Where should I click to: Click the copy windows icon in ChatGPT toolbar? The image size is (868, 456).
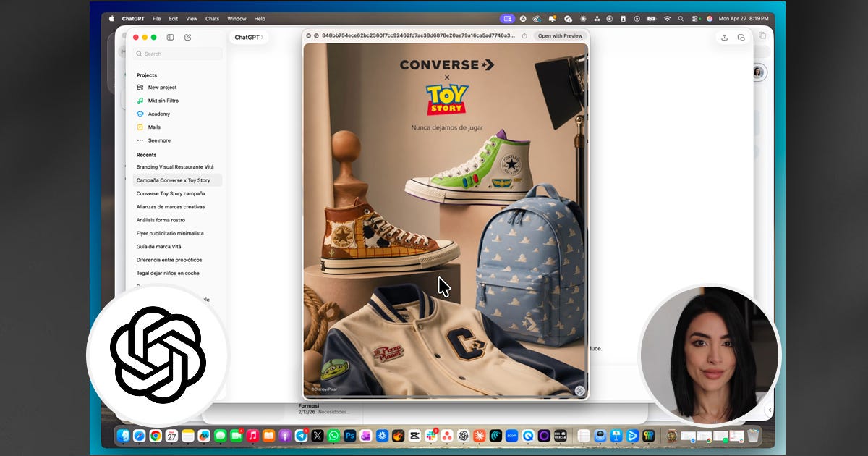[x=741, y=37]
